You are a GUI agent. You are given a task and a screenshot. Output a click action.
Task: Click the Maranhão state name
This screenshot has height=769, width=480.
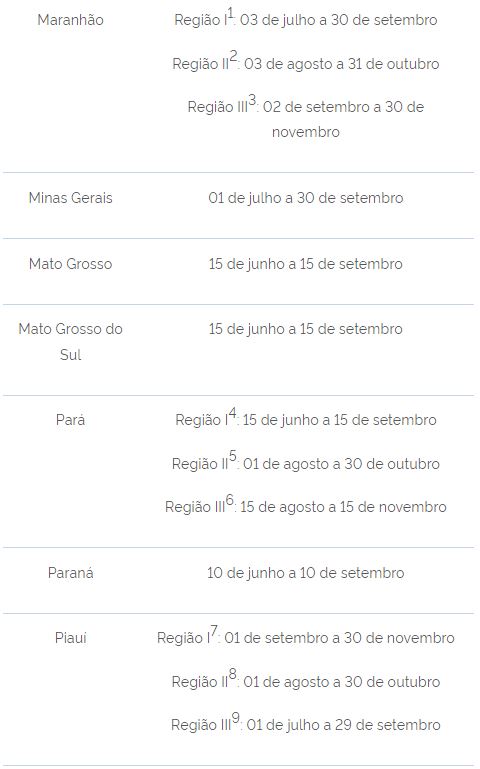[x=70, y=20]
